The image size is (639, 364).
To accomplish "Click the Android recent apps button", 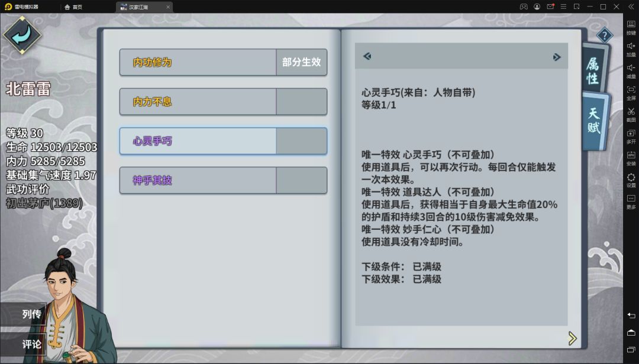I will 631,350.
